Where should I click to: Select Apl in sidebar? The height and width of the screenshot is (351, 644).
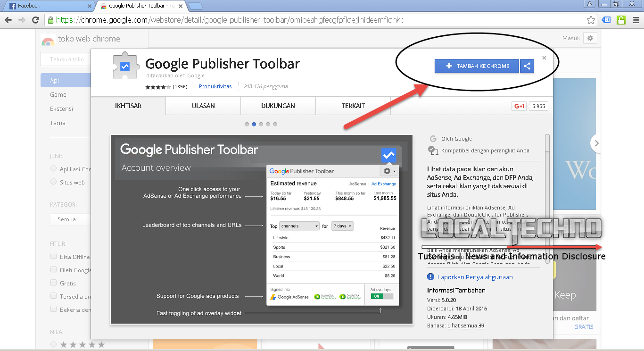[66, 80]
